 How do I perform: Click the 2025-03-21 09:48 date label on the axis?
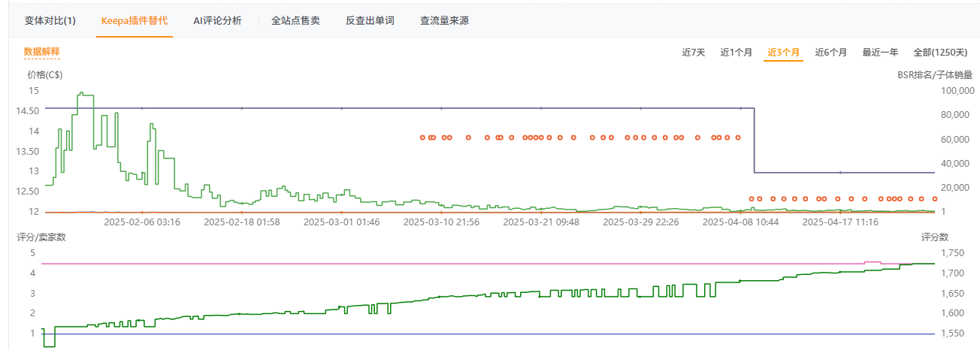[x=541, y=222]
